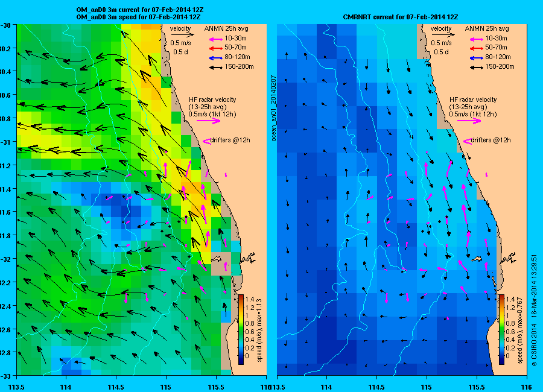Click the 116 longitude tick under right map
This screenshot has height=392, width=543.
[527, 387]
